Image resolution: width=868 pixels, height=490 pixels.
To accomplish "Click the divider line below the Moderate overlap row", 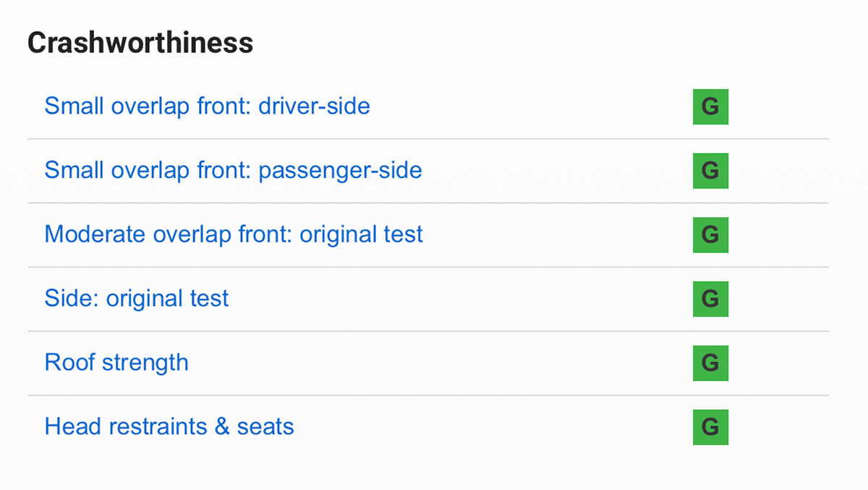I will (x=428, y=267).
